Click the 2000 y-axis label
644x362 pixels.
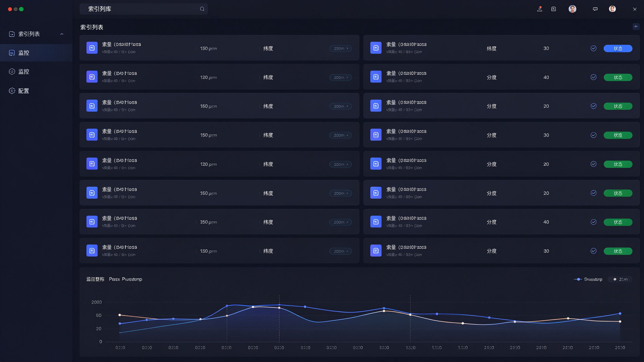[96, 302]
